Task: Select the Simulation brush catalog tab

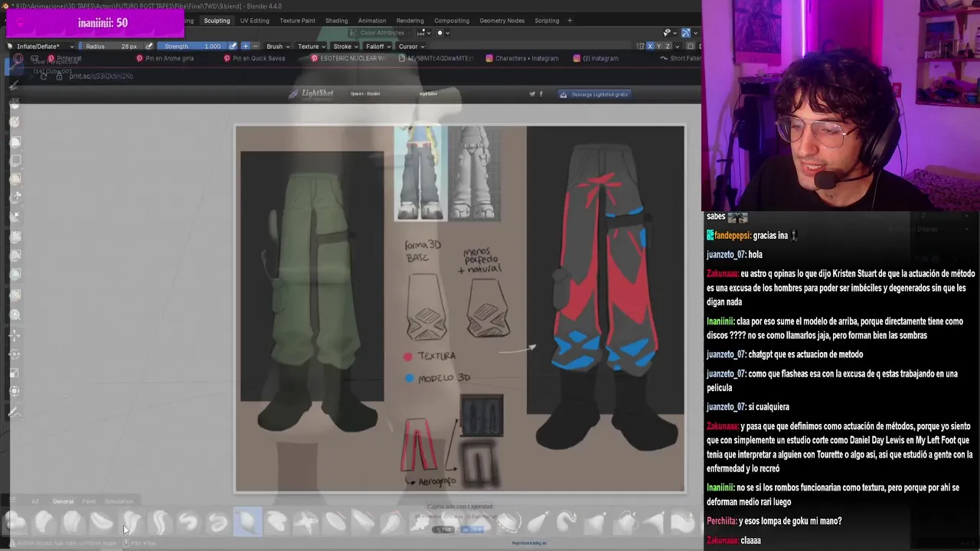Action: [x=119, y=501]
